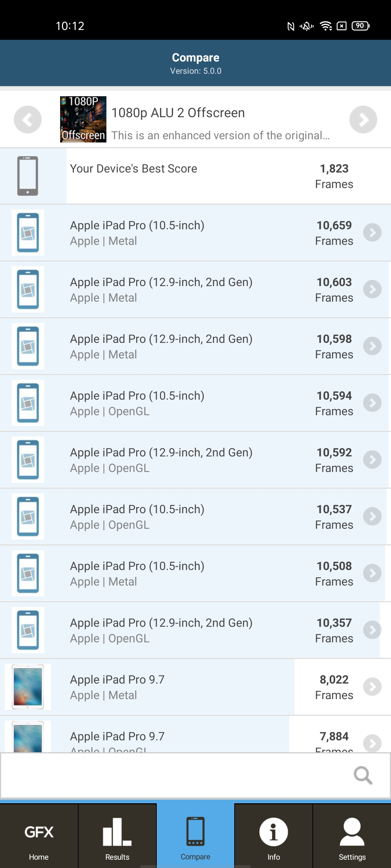Tap the device icon for the 10,537 Frames row

28,516
